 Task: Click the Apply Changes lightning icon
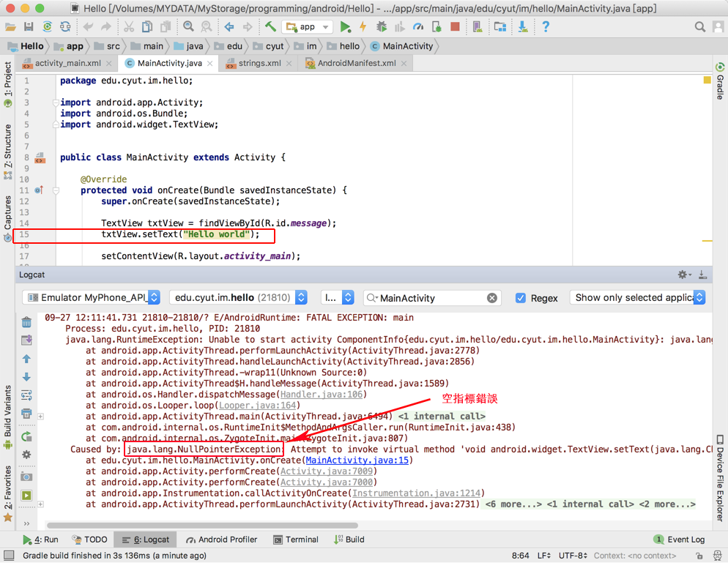[x=363, y=27]
